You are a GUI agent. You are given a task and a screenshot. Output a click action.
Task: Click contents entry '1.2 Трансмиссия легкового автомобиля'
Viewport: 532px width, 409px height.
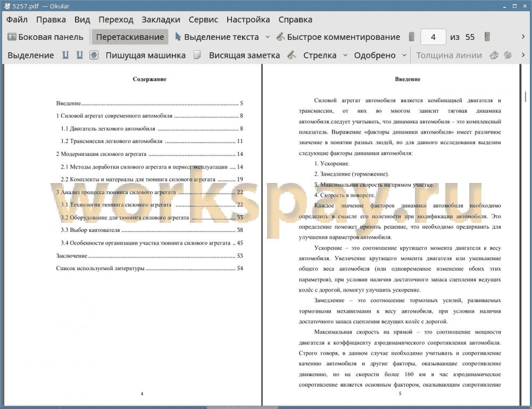(x=152, y=141)
